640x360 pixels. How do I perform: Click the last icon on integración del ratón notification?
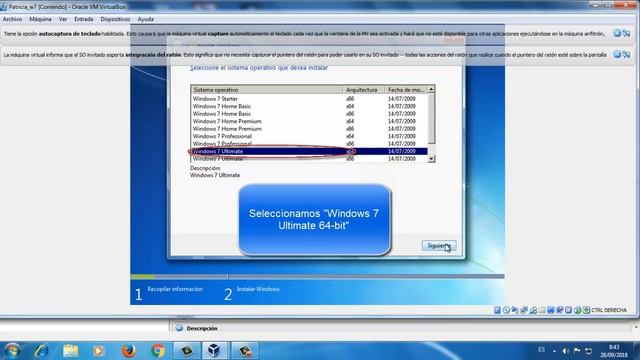coord(626,54)
